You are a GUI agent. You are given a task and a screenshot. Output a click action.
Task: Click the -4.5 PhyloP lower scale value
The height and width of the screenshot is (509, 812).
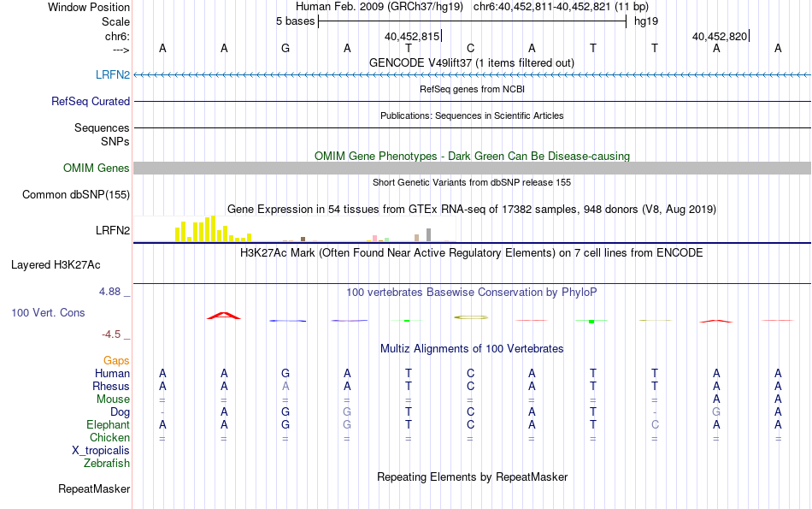tap(111, 334)
